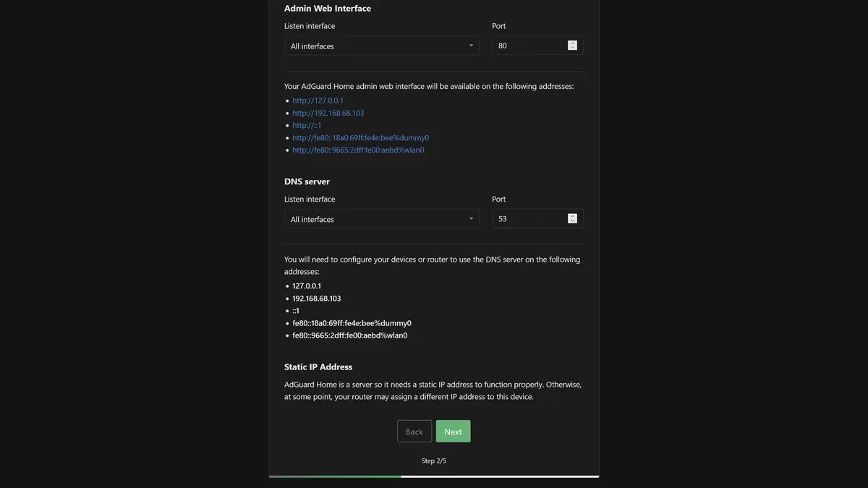Click the Admin Web Interface heading
Image resolution: width=868 pixels, height=488 pixels.
(x=328, y=9)
